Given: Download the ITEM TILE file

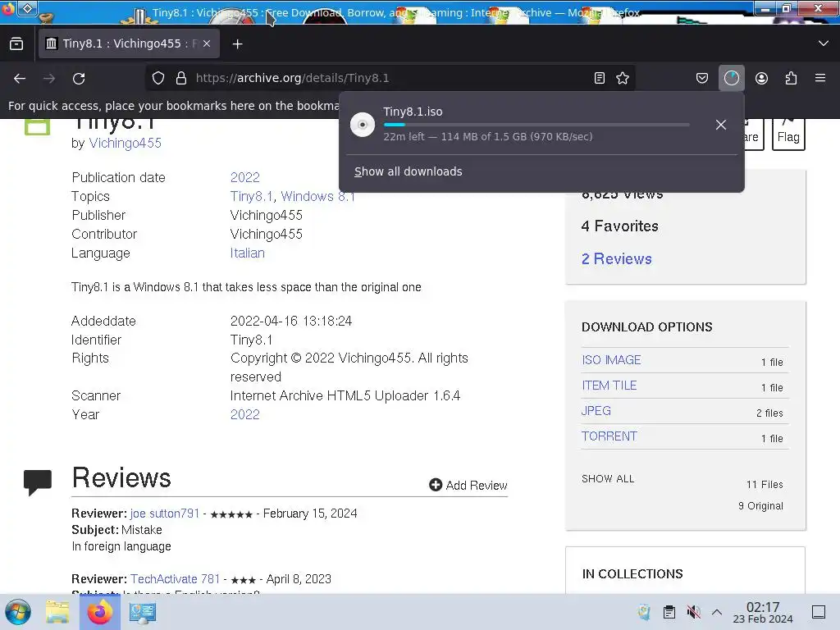Looking at the screenshot, I should (609, 386).
